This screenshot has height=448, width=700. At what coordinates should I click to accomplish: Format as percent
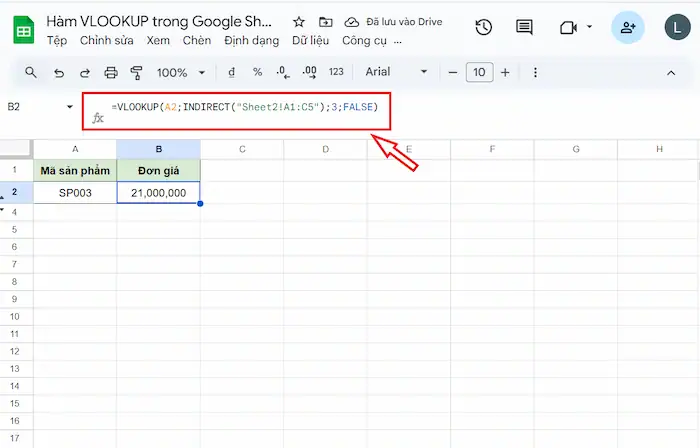tap(257, 72)
